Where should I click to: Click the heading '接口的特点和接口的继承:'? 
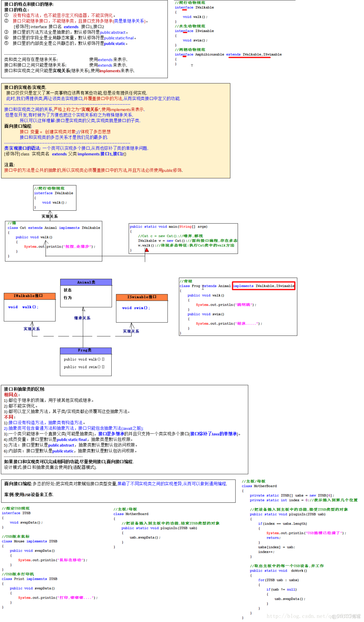click(x=29, y=4)
